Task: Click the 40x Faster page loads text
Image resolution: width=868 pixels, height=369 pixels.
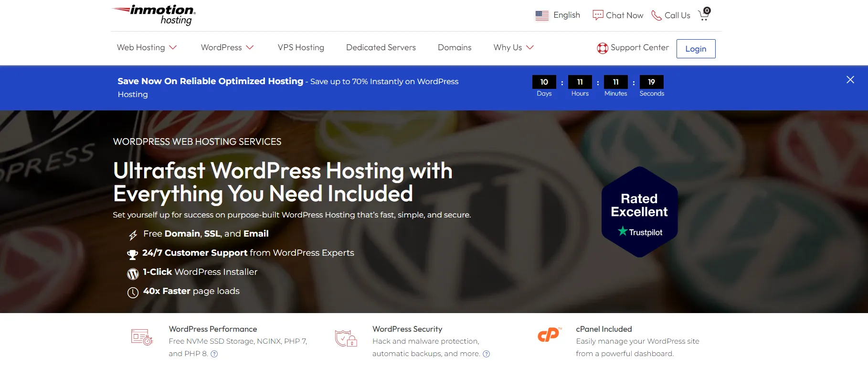Action: (x=191, y=291)
